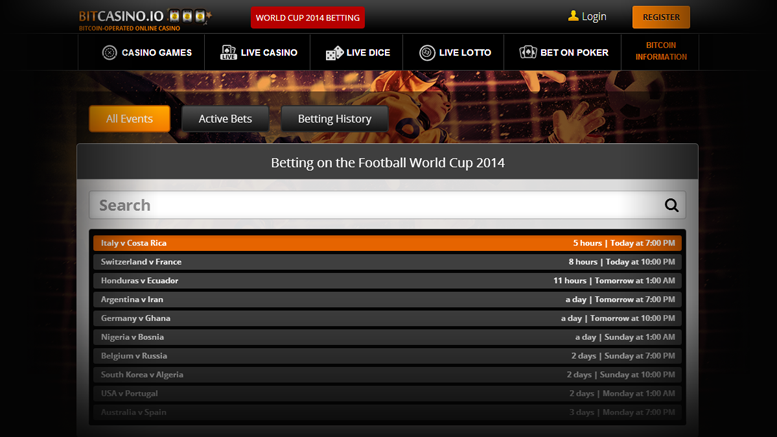Viewport: 777px width, 437px height.
Task: Click the lotto ball icon beside Live Lotto
Action: pos(427,53)
